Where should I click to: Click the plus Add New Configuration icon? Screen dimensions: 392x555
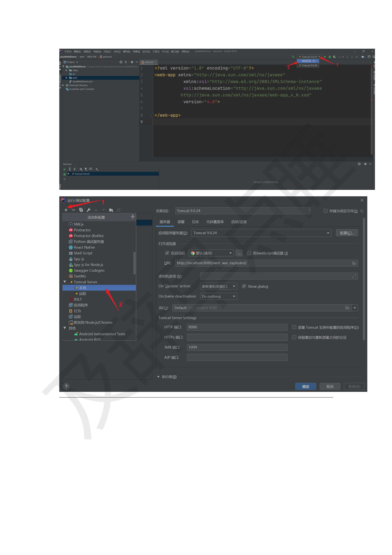tap(66, 210)
